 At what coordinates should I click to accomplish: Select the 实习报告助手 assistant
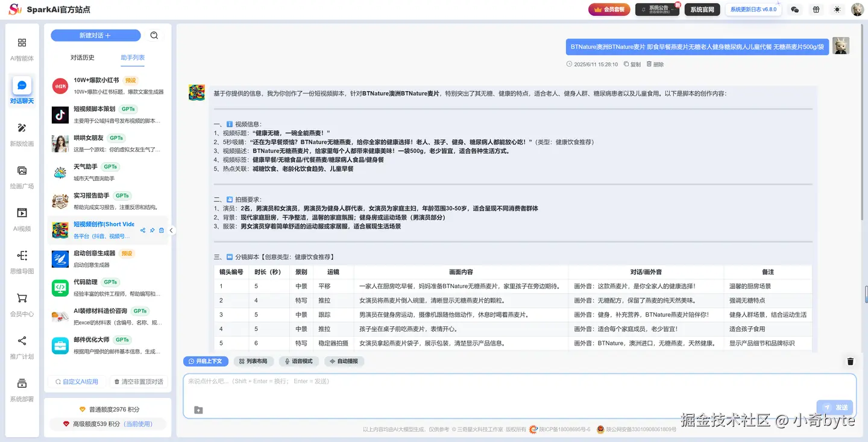pyautogui.click(x=108, y=201)
